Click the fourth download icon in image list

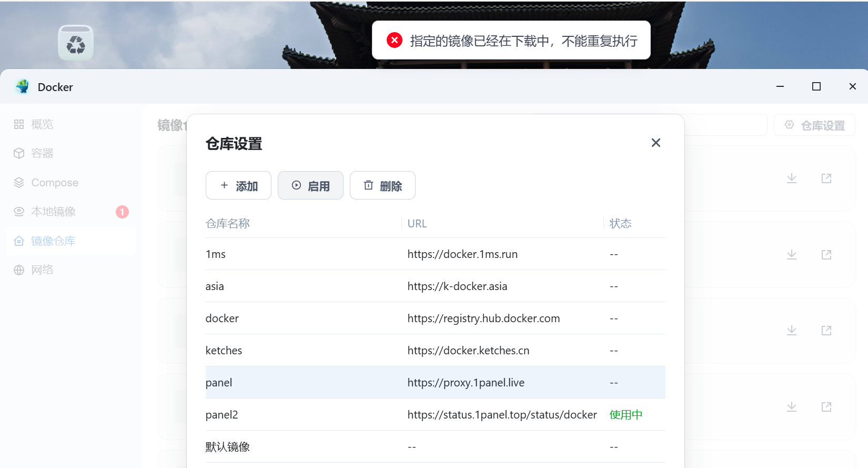point(792,407)
